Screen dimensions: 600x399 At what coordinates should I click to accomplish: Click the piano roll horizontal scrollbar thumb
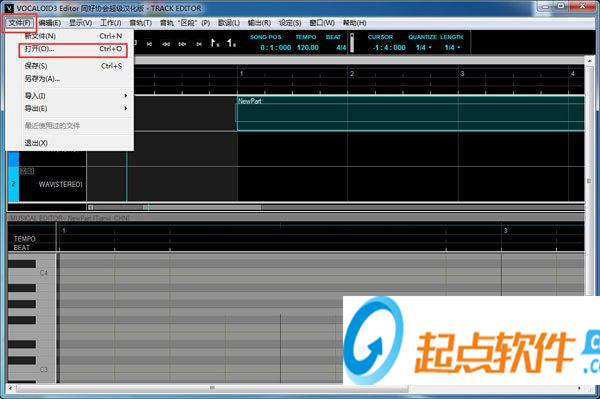212,388
